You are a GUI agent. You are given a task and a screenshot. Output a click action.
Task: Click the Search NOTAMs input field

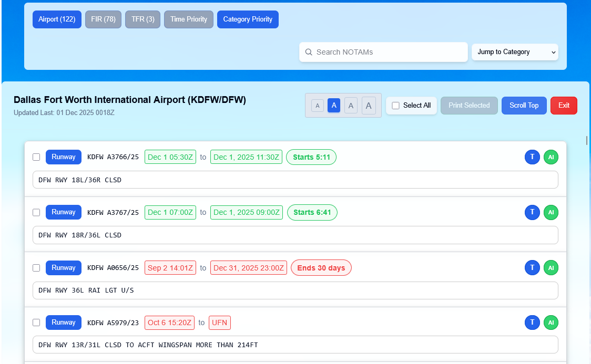point(383,52)
